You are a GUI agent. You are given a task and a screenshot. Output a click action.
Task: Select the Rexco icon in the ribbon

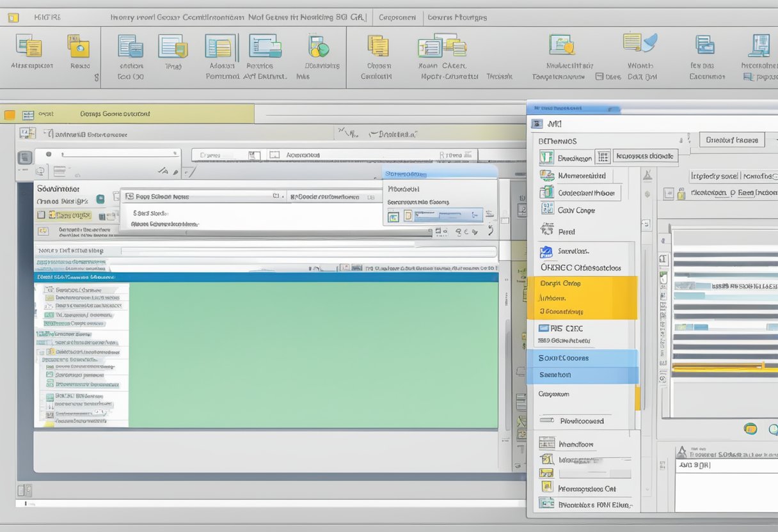pyautogui.click(x=79, y=48)
